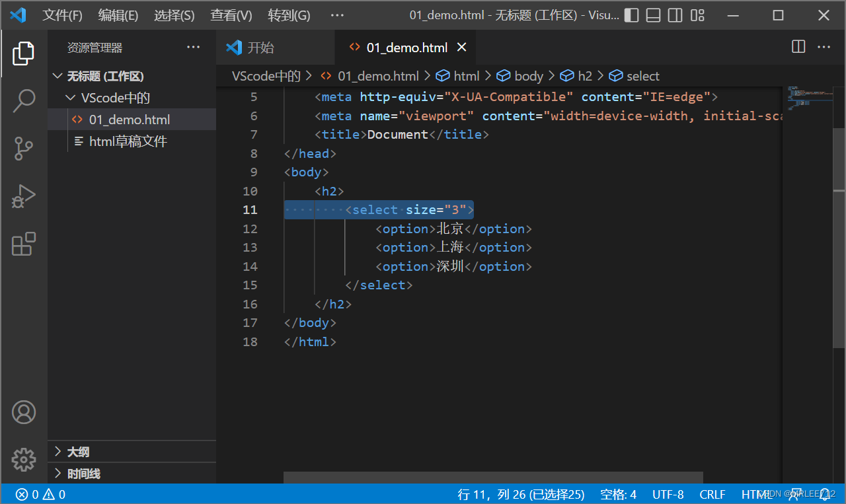Click the option 北京 code line
This screenshot has width=846, height=504.
(x=454, y=229)
